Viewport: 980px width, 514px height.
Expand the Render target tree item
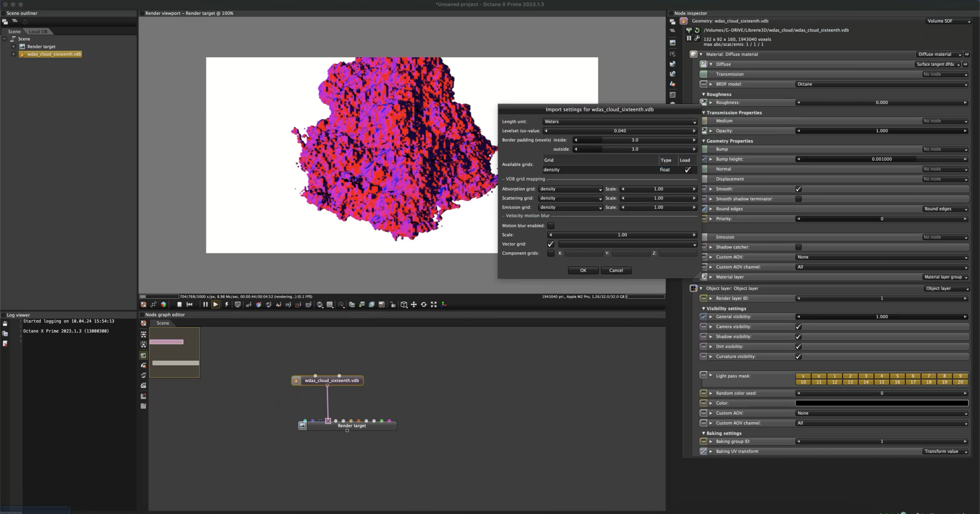(x=13, y=46)
